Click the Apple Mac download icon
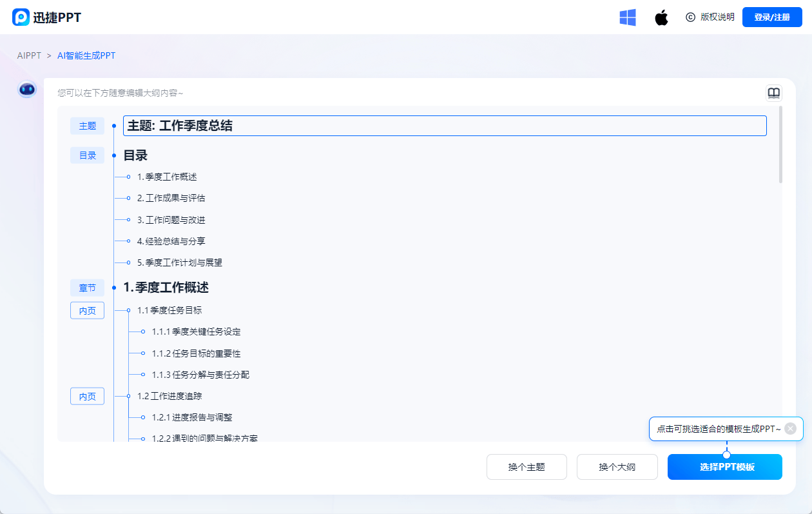The image size is (812, 514). click(661, 17)
